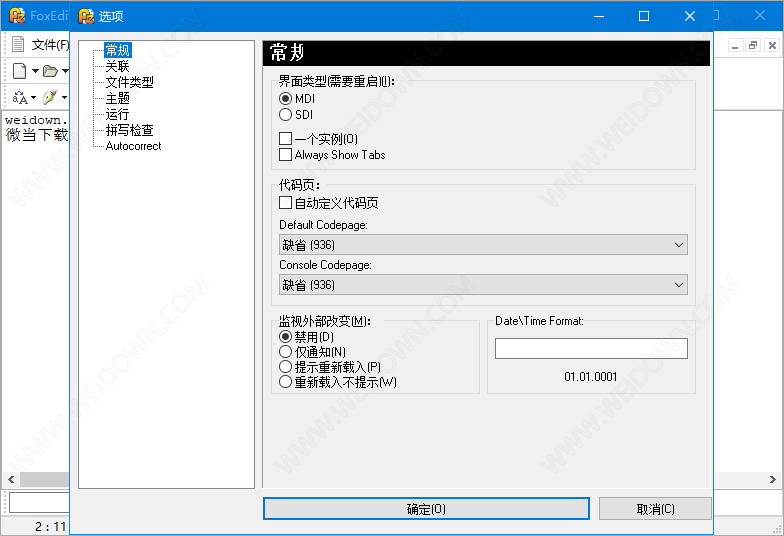Close the FoxEdit inner document window
The height and width of the screenshot is (536, 784).
772,46
